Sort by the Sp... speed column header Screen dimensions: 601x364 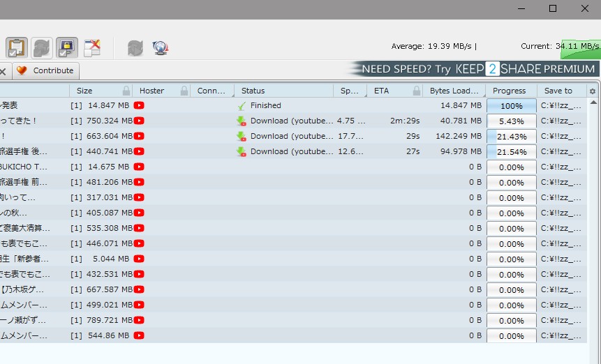pyautogui.click(x=349, y=91)
